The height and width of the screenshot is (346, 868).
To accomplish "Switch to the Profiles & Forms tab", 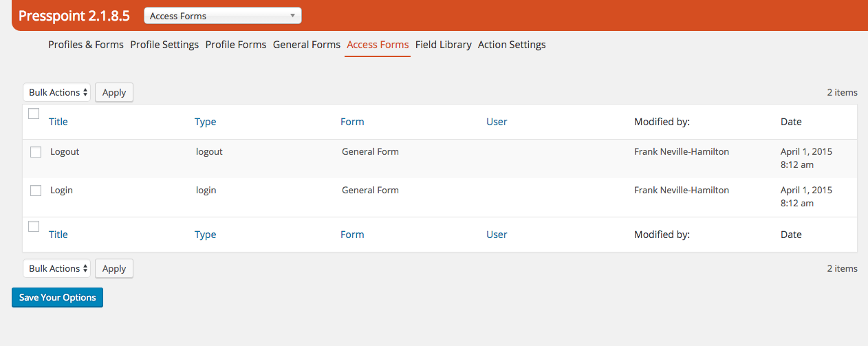I will (x=86, y=45).
